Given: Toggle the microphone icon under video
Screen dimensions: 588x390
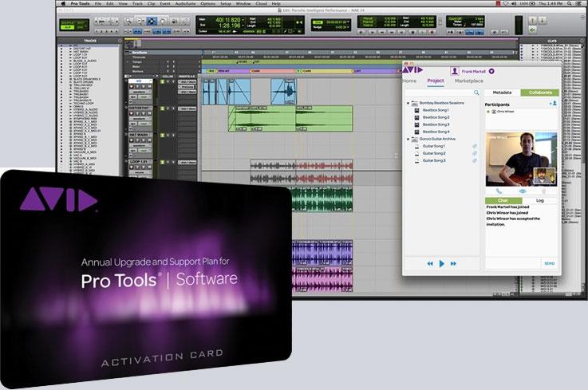Looking at the screenshot, I should pyautogui.click(x=543, y=191).
